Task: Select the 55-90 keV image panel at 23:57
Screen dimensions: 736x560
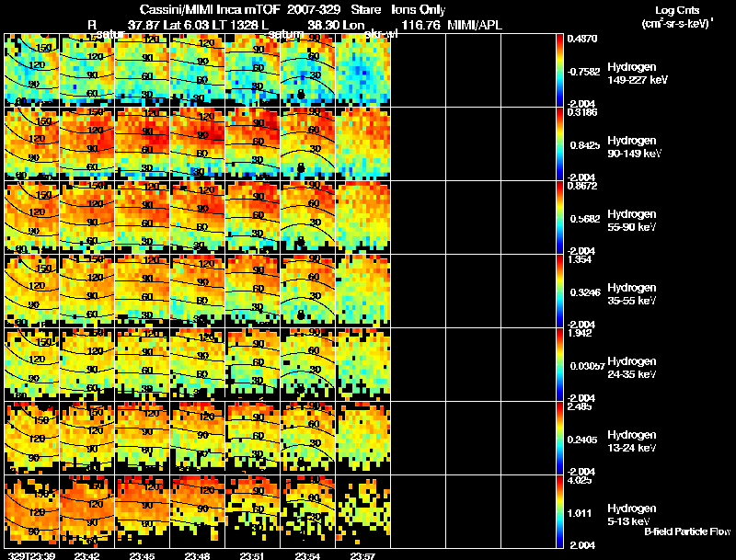Action: [363, 218]
